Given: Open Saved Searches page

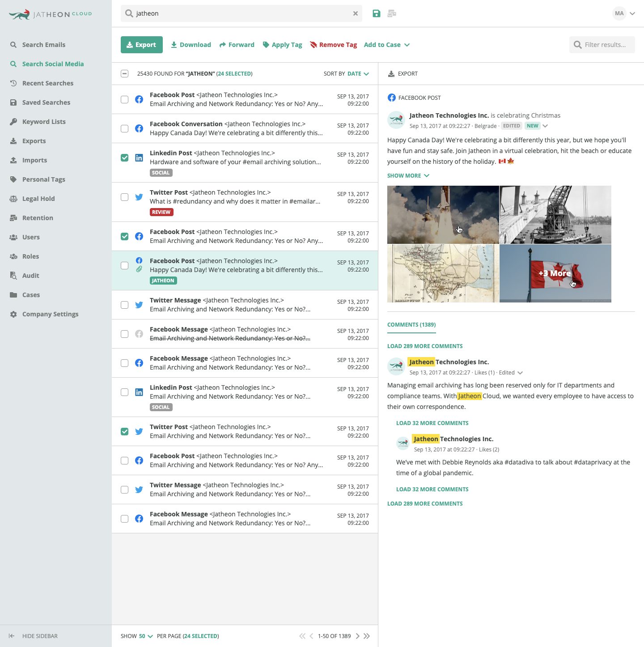Looking at the screenshot, I should pos(46,102).
